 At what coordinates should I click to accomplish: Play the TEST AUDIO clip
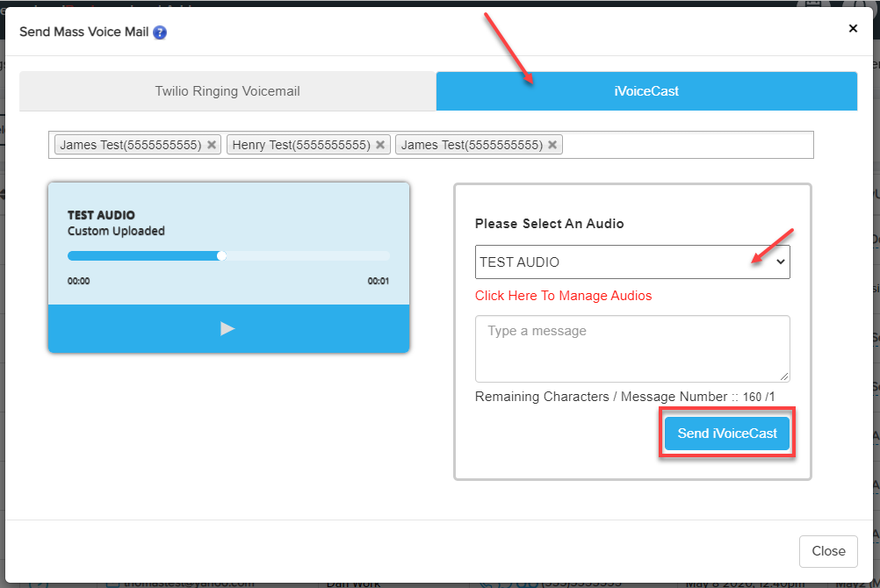pyautogui.click(x=227, y=328)
